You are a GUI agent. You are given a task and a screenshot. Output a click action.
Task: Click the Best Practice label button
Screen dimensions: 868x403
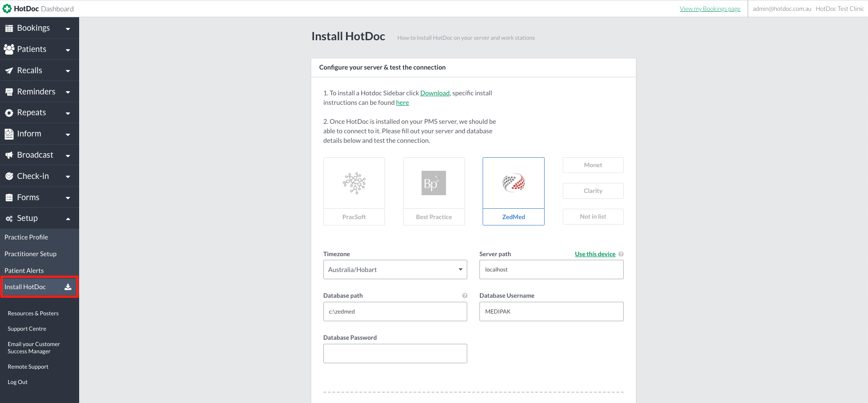pos(434,217)
